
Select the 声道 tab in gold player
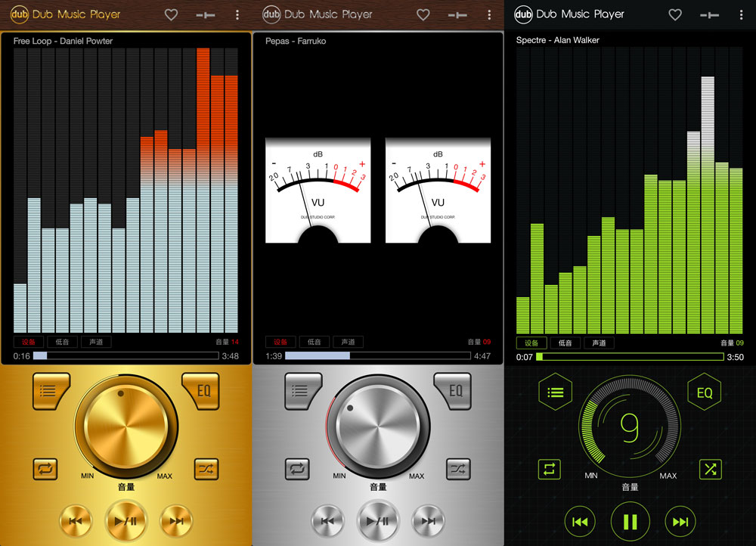click(x=96, y=342)
